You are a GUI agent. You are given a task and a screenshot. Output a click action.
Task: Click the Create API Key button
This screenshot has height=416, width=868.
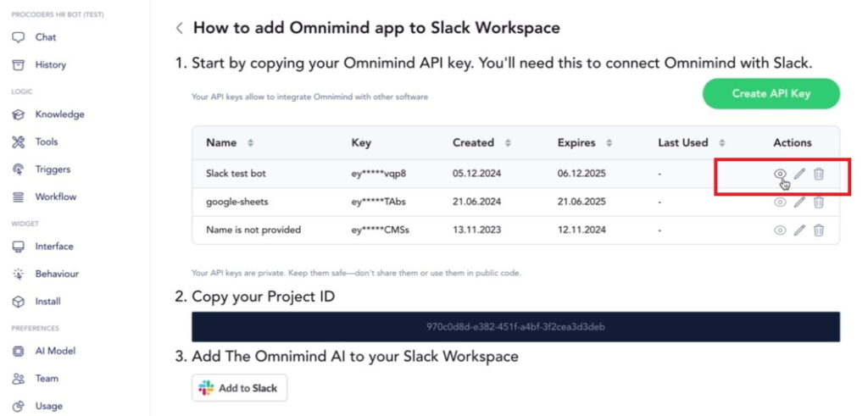[771, 93]
